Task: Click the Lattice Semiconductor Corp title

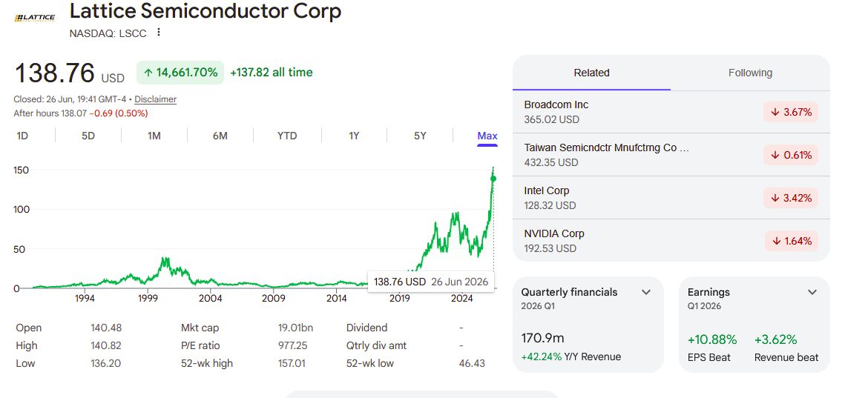Action: point(206,11)
